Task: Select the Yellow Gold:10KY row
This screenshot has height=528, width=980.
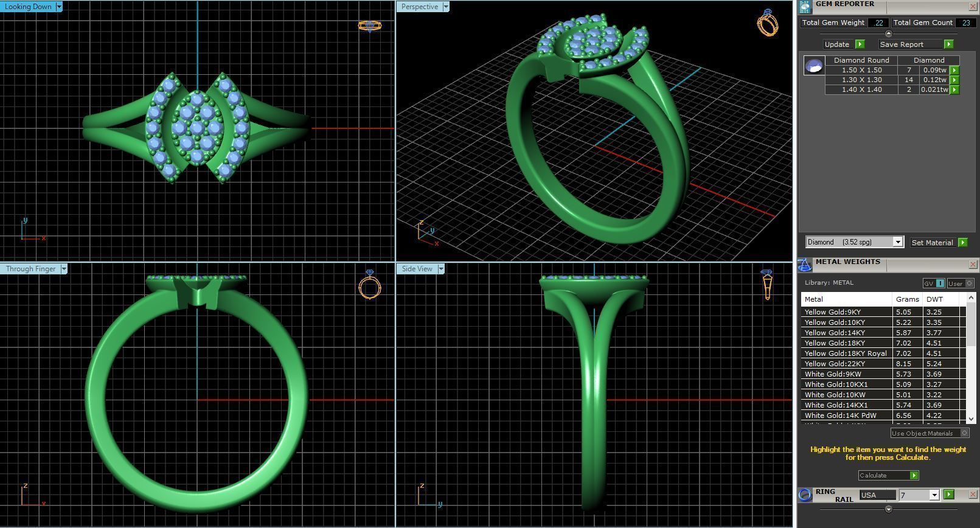Action: pos(883,322)
